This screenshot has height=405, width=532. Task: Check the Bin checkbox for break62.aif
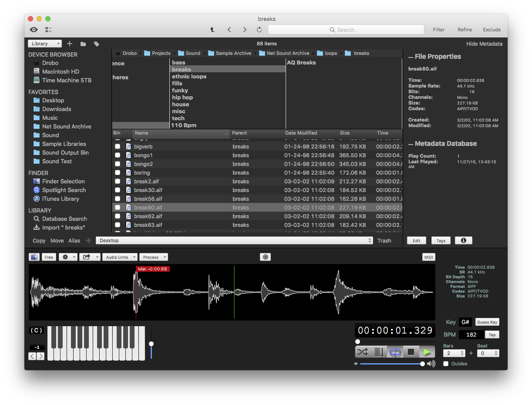(118, 216)
